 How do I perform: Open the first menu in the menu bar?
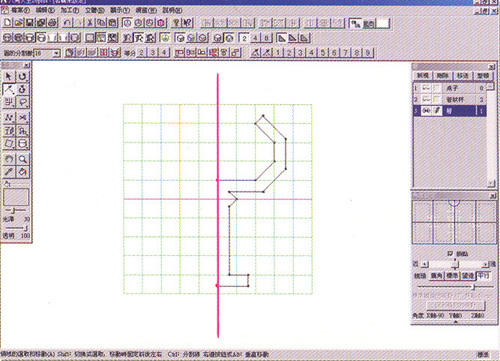[20, 10]
